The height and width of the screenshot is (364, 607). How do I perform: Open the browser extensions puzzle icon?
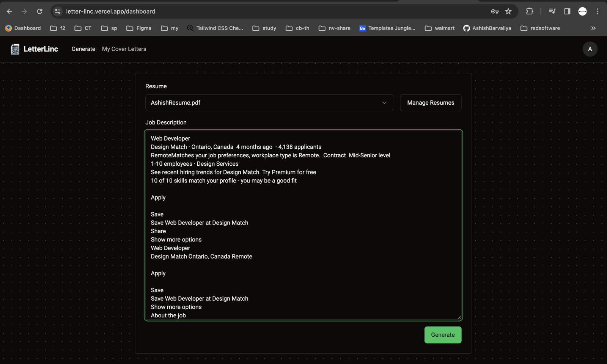coord(530,11)
